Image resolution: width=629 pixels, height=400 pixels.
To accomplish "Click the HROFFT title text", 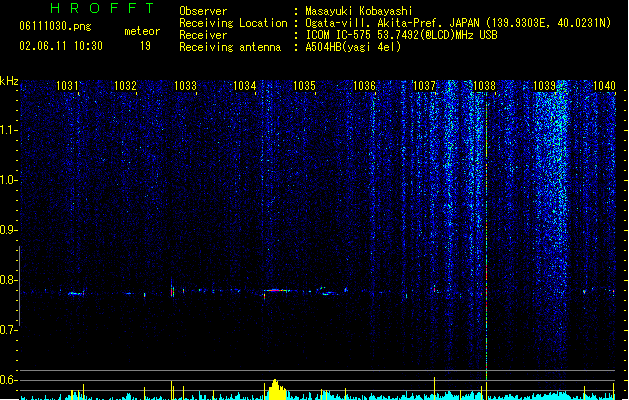I will pos(102,8).
